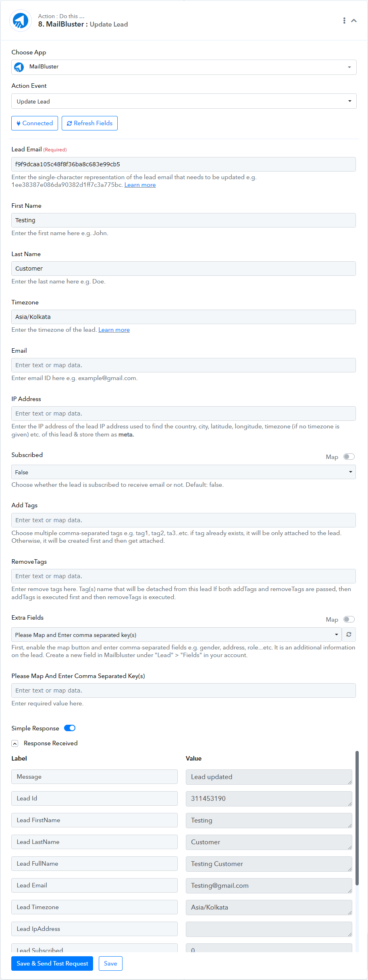368x980 pixels.
Task: Click Save & Send Test Request
Action: click(x=52, y=963)
